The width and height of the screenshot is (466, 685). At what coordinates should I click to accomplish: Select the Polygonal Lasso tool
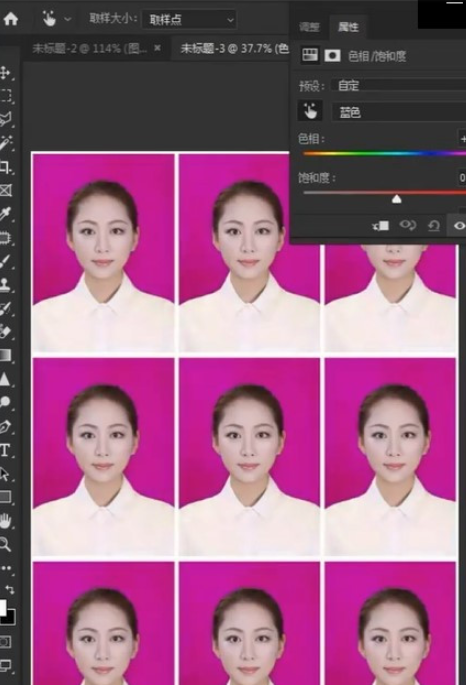(x=5, y=119)
